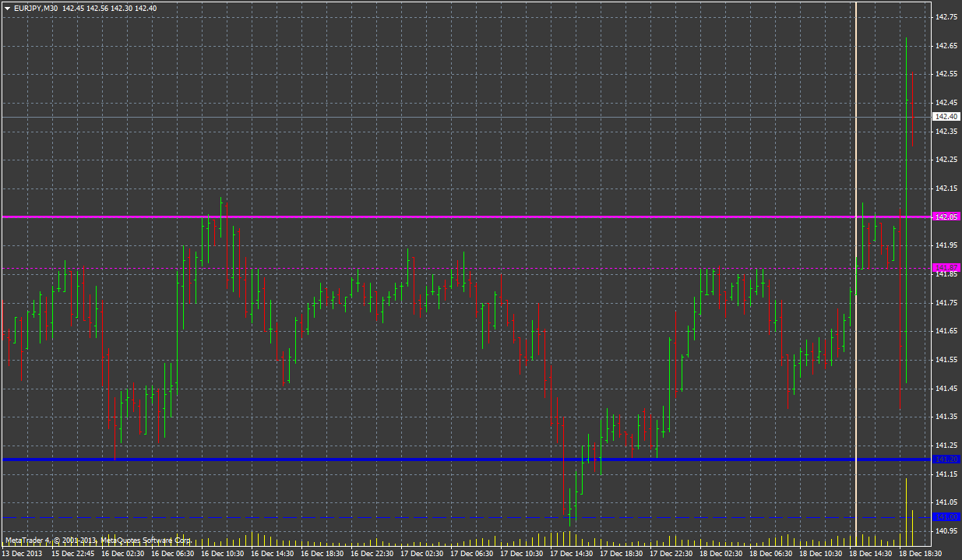Click the 142.65 price axis value
This screenshot has width=962, height=560.
[x=946, y=45]
